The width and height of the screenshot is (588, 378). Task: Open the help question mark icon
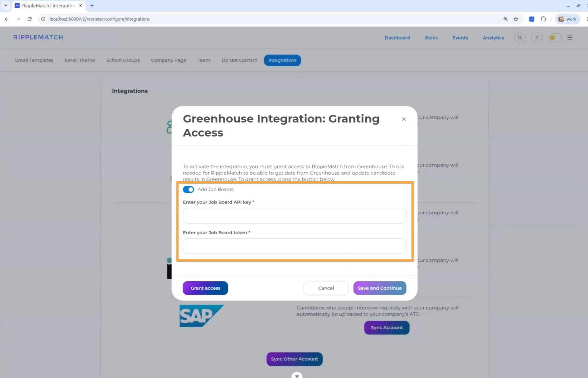click(x=536, y=38)
